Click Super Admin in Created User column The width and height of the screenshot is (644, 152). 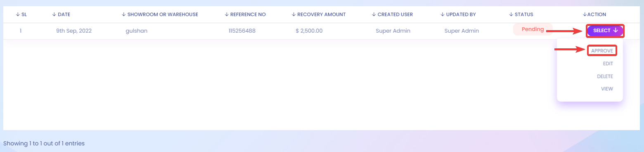(393, 31)
